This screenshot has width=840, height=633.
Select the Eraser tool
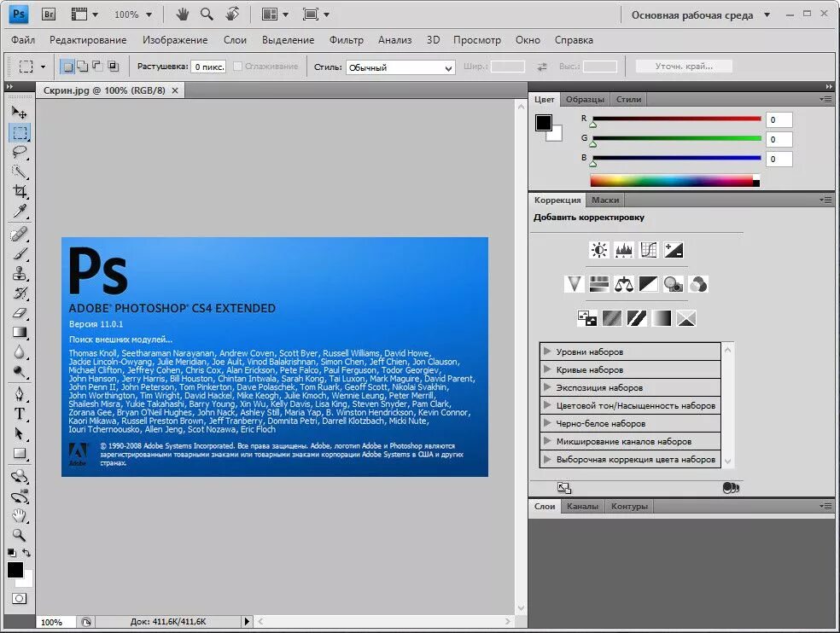pos(20,313)
